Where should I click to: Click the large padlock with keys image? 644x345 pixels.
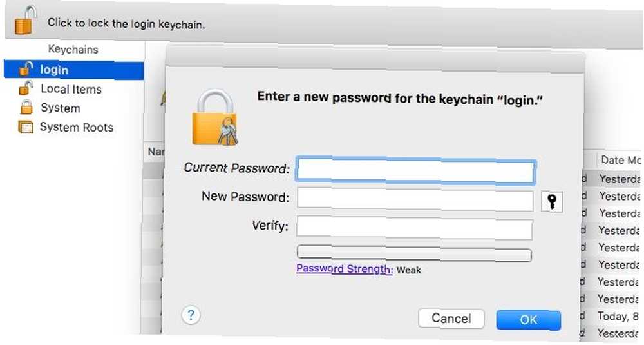(215, 117)
